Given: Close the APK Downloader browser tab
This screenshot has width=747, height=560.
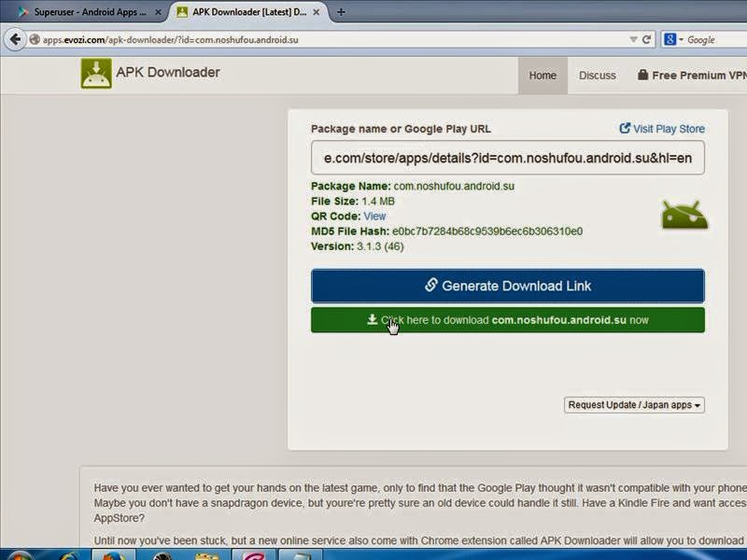Looking at the screenshot, I should coord(316,12).
